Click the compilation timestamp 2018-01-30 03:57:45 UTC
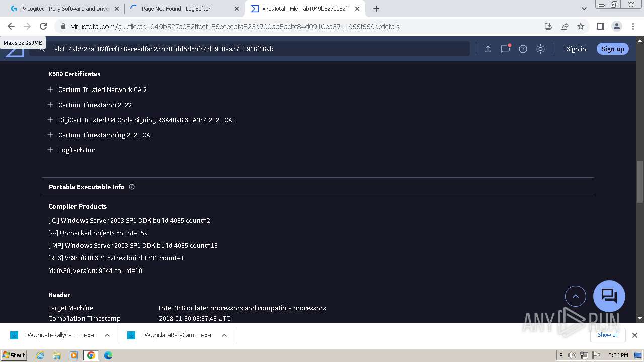The height and width of the screenshot is (362, 644). [195, 318]
